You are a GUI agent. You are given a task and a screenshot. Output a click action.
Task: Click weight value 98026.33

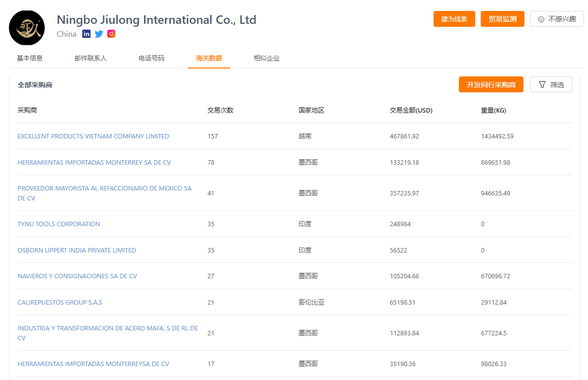[494, 364]
